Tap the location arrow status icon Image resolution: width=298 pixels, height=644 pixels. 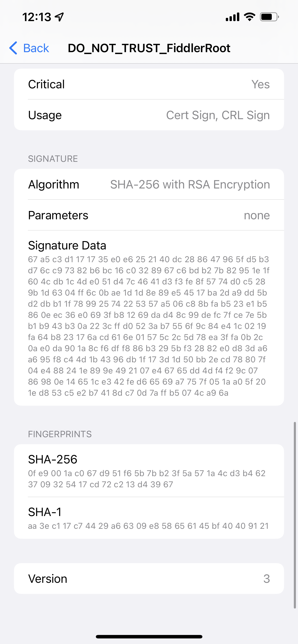point(60,17)
